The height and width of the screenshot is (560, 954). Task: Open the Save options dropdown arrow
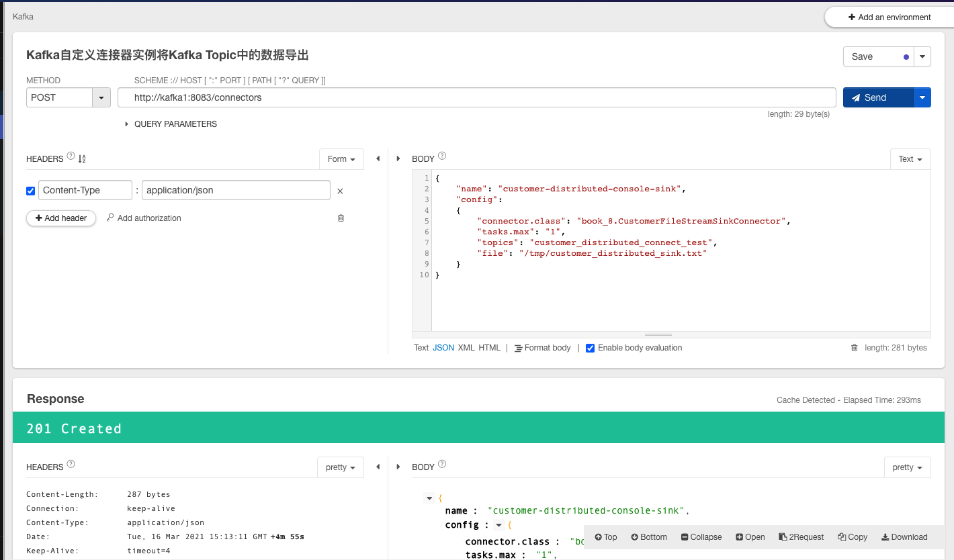[923, 56]
